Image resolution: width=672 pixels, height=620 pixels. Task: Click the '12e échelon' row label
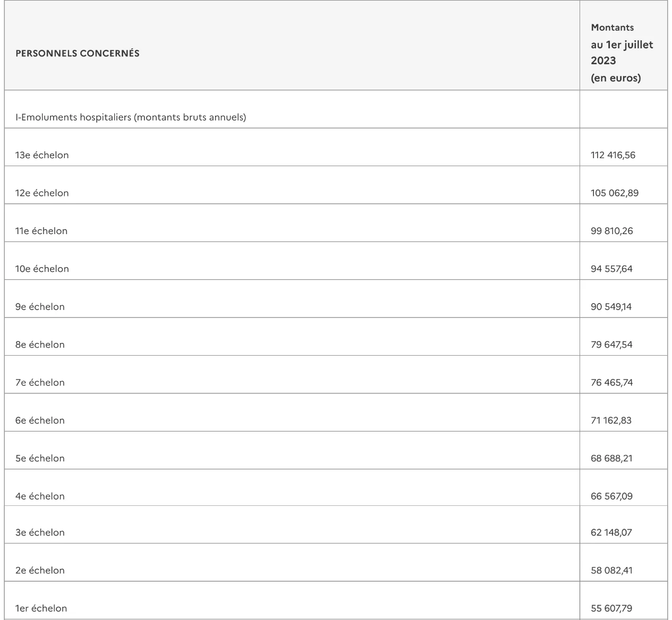point(42,193)
